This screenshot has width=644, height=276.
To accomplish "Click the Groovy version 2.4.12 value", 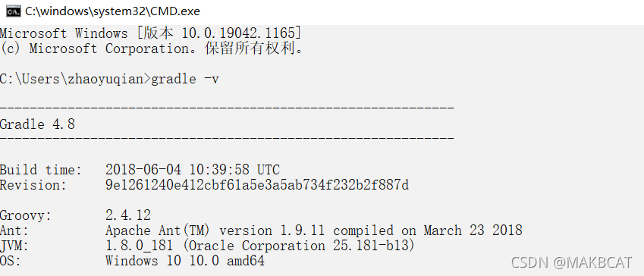I will [x=128, y=215].
